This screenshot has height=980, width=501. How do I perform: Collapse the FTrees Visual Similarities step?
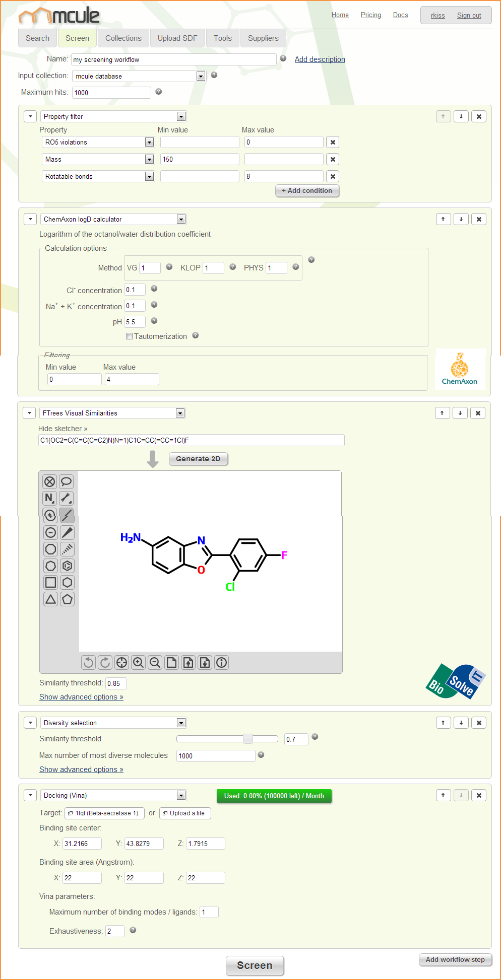click(x=30, y=413)
